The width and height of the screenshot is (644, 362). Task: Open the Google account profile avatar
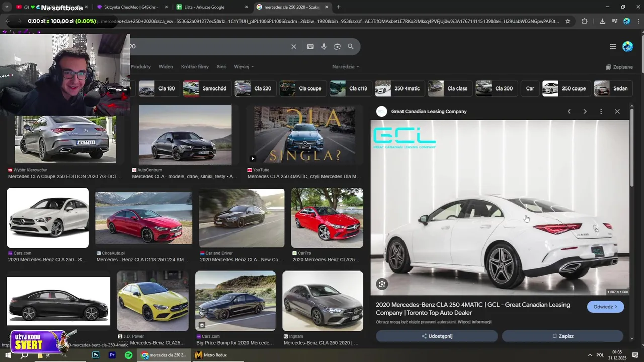[628, 46]
